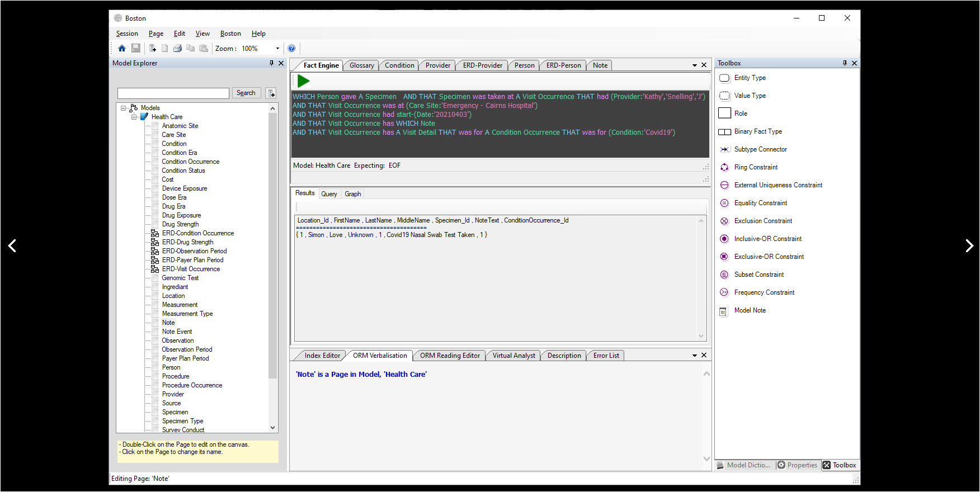Open the Zoom percentage dropdown
The image size is (980, 492).
click(277, 49)
